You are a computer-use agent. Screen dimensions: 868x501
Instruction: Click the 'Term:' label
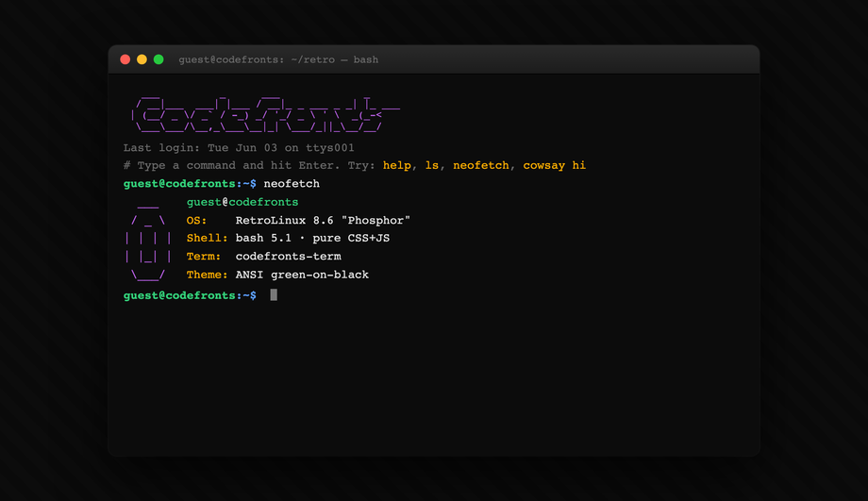[204, 257]
